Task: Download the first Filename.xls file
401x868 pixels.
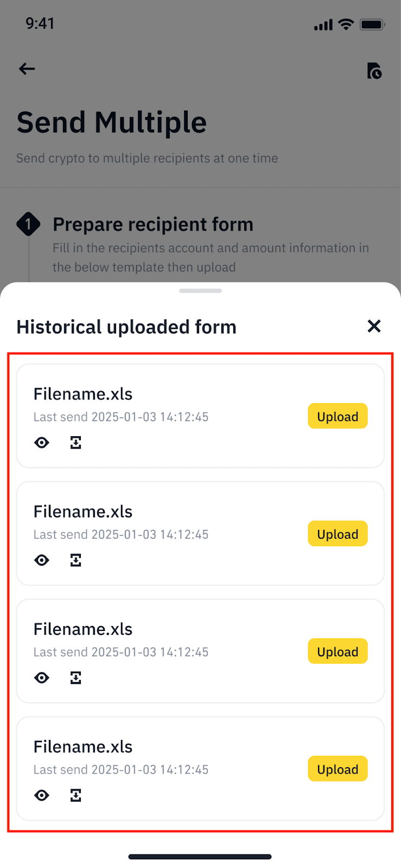Action: click(76, 443)
